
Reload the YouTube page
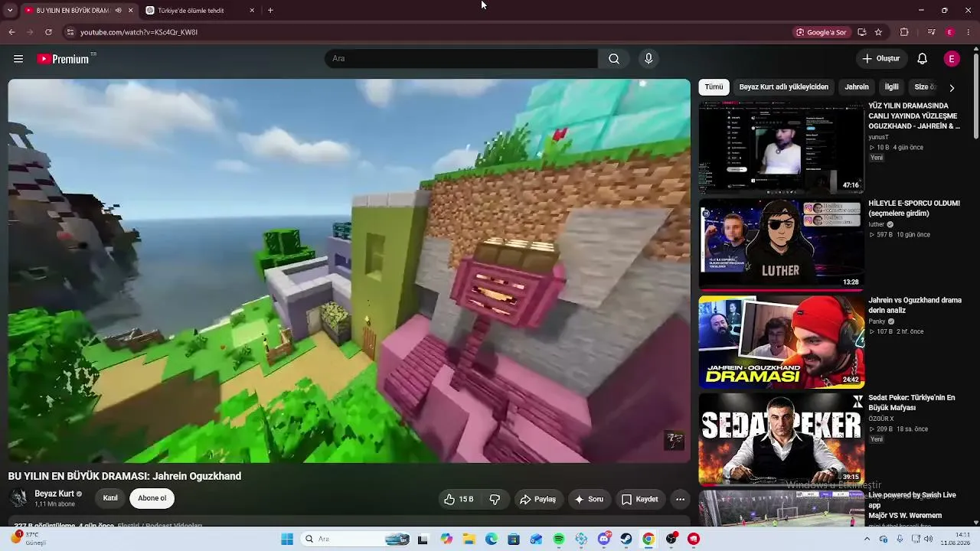(48, 32)
